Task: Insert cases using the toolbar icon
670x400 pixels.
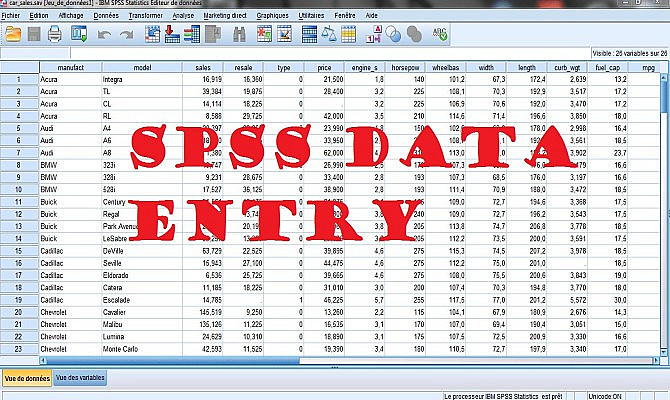Action: (264, 34)
